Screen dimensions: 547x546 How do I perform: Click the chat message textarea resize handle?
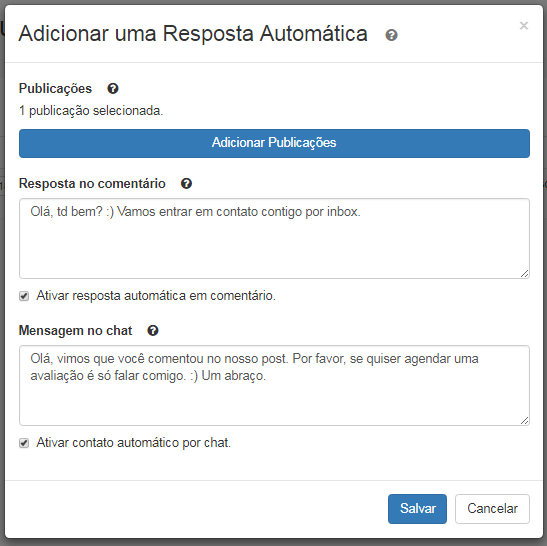(x=524, y=421)
